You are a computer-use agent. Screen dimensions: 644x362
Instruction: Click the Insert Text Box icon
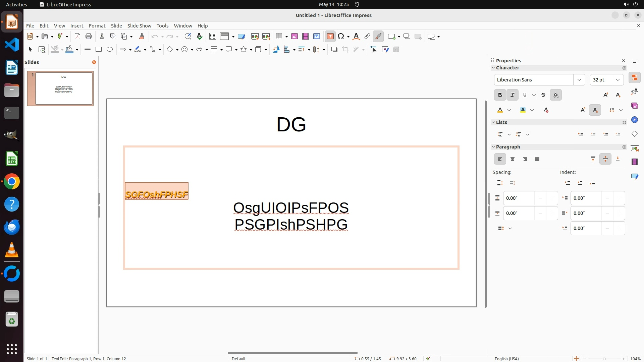(x=330, y=37)
